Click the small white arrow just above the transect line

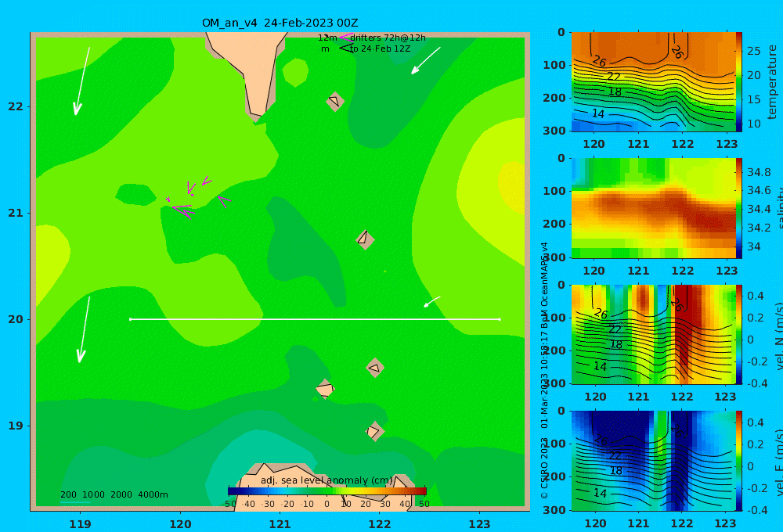point(432,302)
